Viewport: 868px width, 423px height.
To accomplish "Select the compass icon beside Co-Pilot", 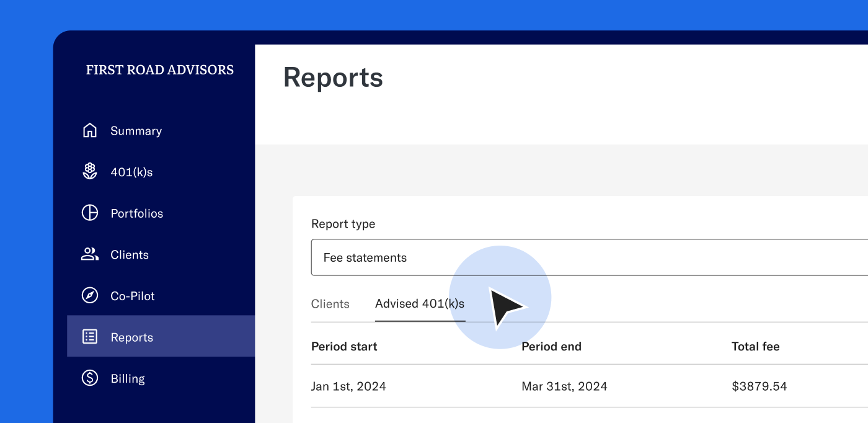I will pyautogui.click(x=90, y=296).
